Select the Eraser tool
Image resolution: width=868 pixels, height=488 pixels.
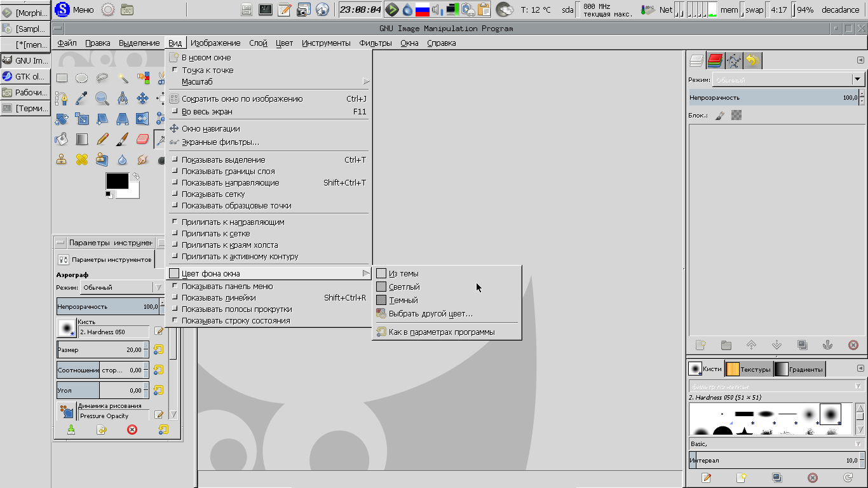143,139
